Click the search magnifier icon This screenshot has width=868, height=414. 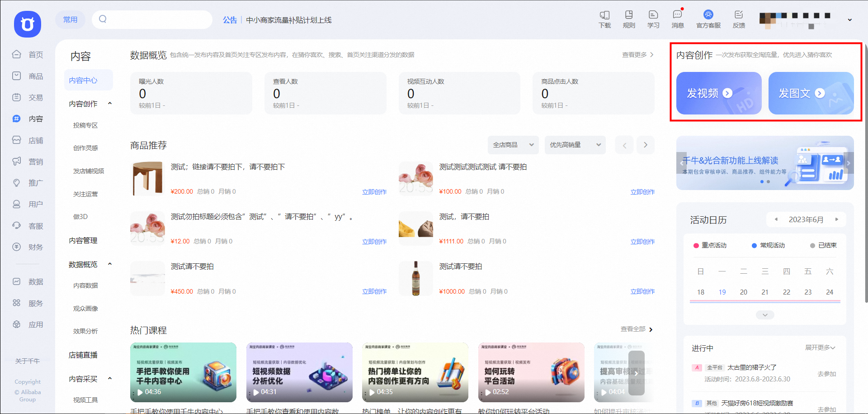pyautogui.click(x=103, y=19)
